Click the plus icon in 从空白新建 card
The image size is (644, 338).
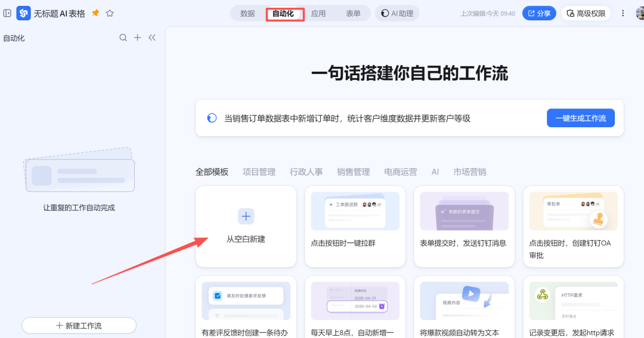[246, 216]
